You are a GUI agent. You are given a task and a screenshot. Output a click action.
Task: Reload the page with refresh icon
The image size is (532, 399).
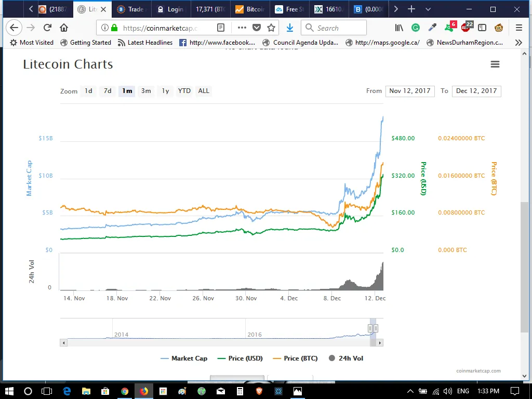[47, 28]
